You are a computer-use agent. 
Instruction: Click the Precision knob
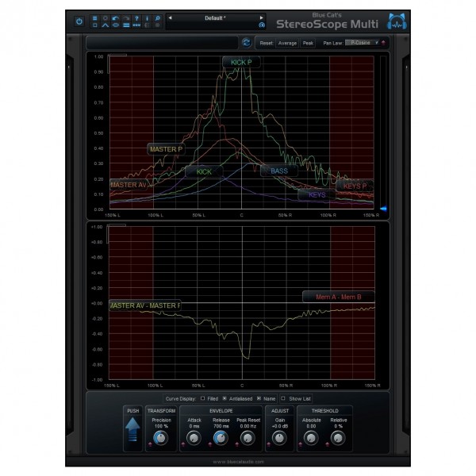coord(160,438)
